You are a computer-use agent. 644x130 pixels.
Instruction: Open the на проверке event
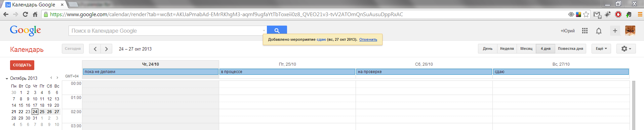424,72
